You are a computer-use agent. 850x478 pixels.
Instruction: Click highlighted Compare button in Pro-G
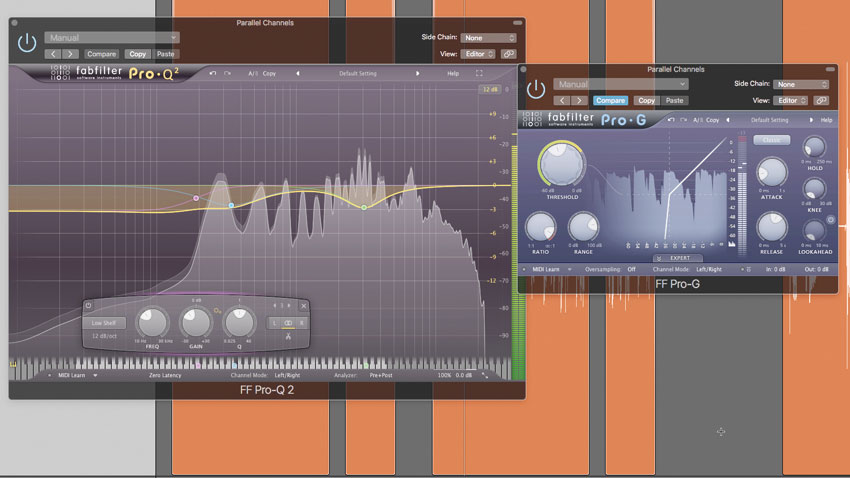click(x=610, y=100)
